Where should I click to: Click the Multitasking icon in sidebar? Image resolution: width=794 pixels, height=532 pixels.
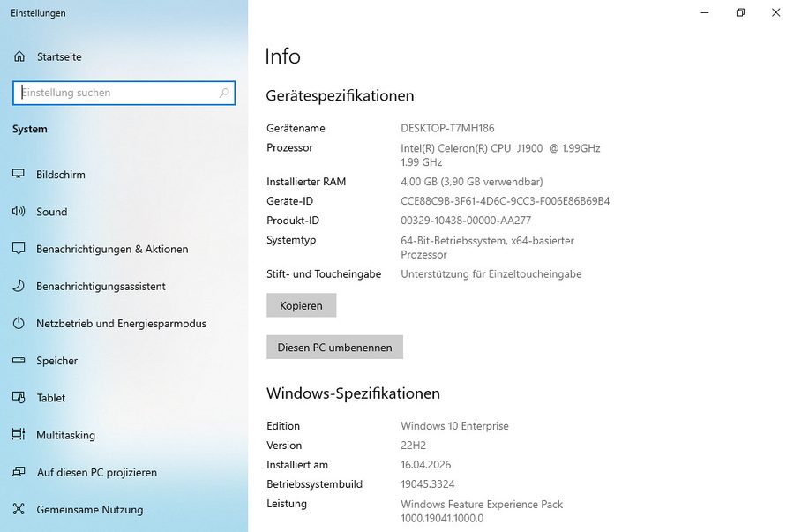19,434
